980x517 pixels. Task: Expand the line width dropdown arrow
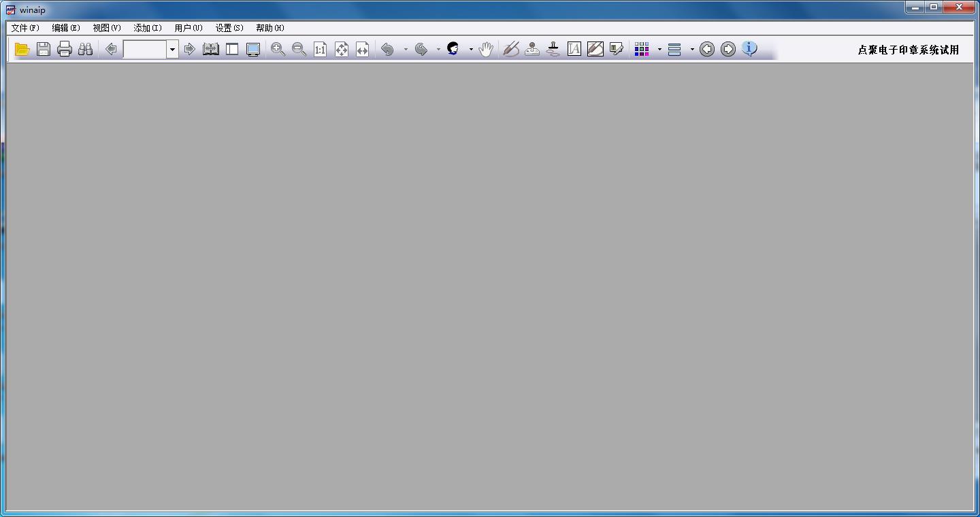pos(692,49)
